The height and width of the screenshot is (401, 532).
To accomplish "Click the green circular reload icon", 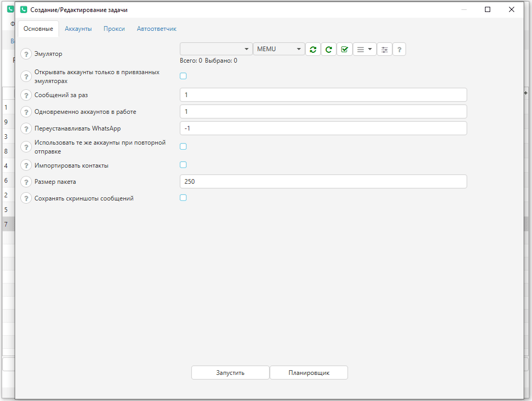I will point(328,50).
